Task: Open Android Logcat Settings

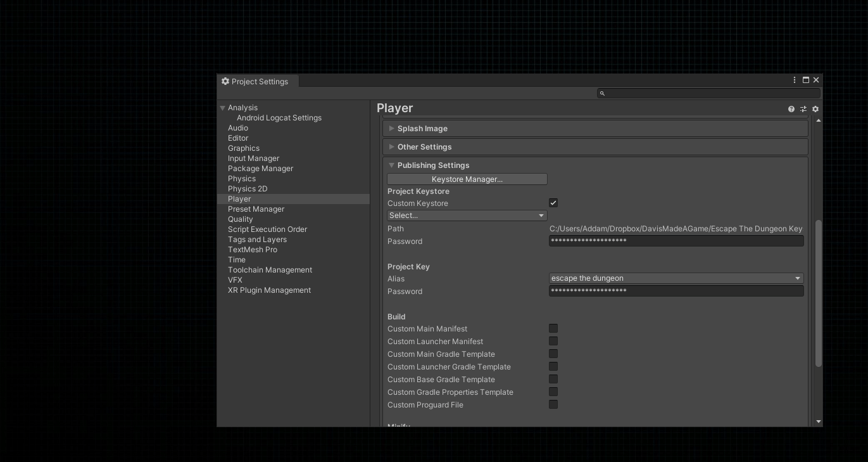Action: point(279,118)
